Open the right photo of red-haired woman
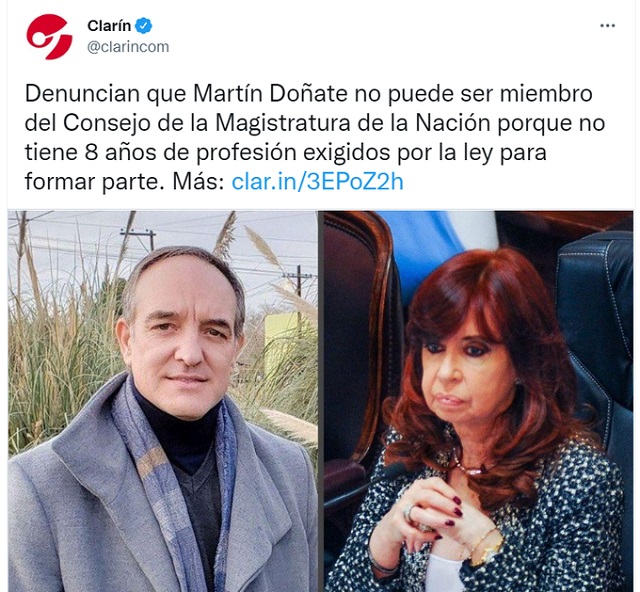Screen dimensions: 640x592 (x=478, y=401)
